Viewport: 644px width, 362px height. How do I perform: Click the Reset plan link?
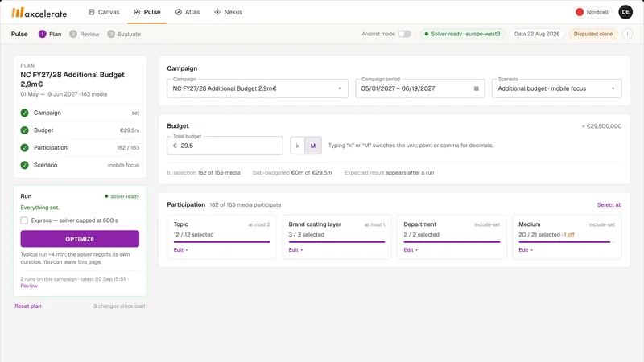click(x=28, y=306)
